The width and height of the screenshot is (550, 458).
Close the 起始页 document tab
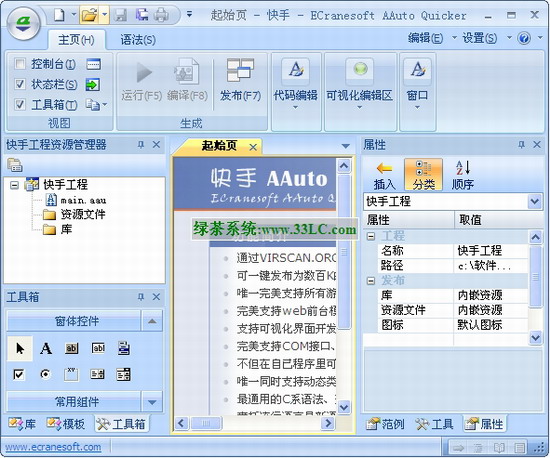[x=253, y=147]
